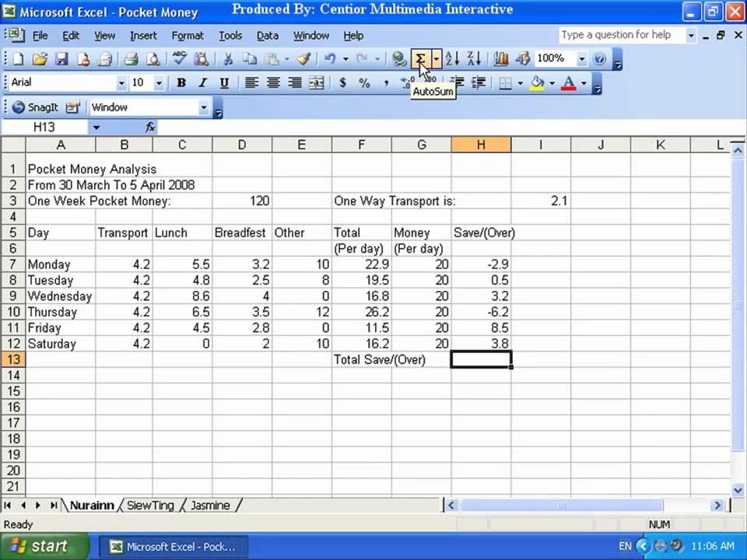
Task: Click the formula bar fx Insert Function icon
Action: pos(150,127)
